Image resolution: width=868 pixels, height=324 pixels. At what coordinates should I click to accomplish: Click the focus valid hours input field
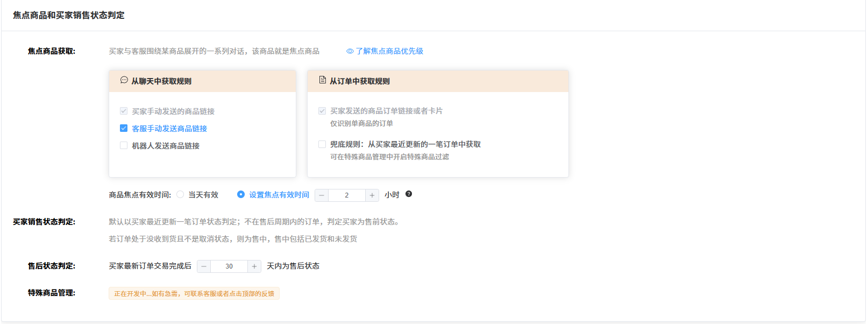click(x=347, y=195)
